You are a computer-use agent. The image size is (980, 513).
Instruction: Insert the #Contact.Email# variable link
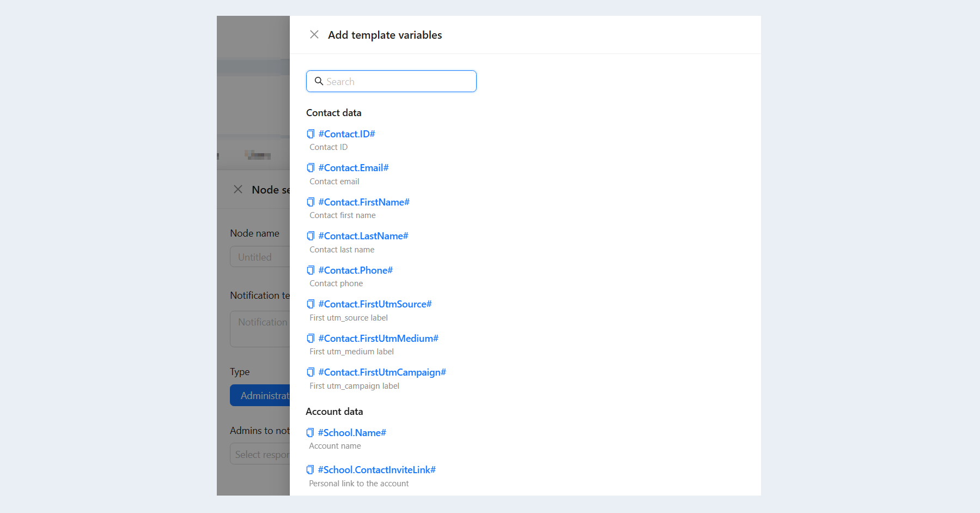pyautogui.click(x=354, y=168)
